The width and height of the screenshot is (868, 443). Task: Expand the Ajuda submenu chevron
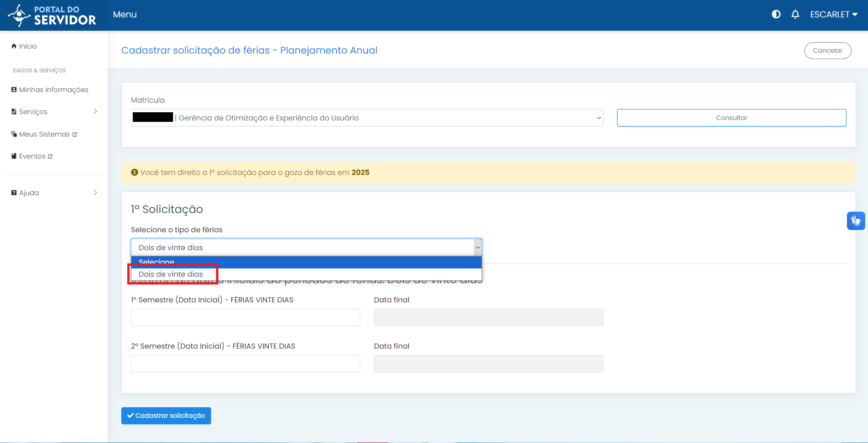point(95,192)
